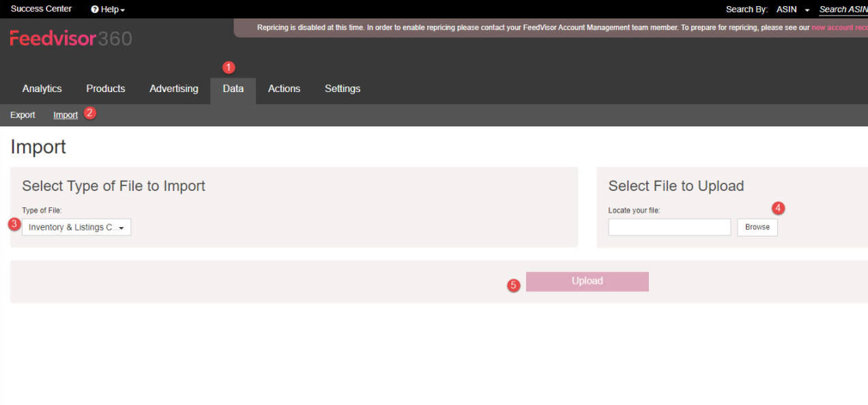Expand the Search By ASIN dropdown
Screen dimensions: 868x405
[793, 10]
